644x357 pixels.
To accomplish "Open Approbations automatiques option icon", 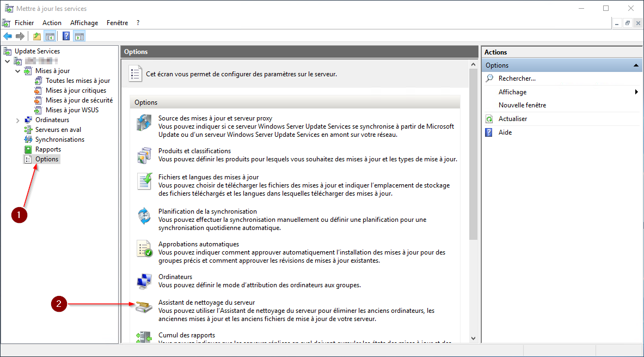I will (x=144, y=249).
